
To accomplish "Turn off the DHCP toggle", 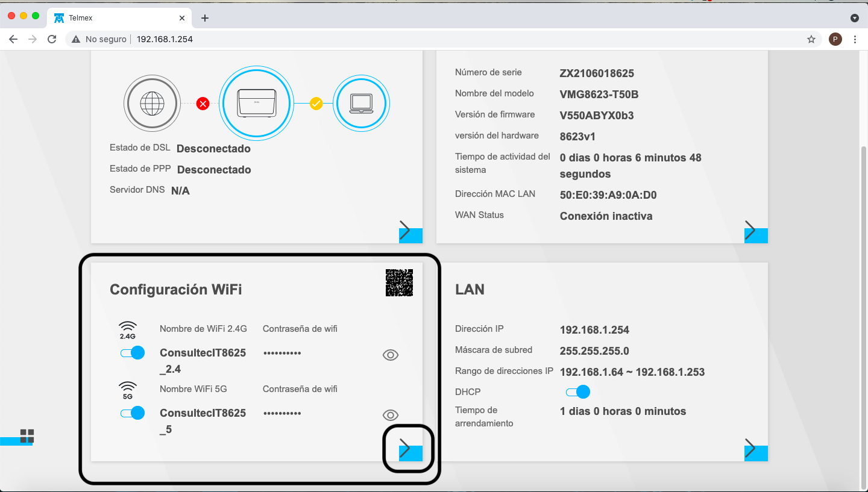I will point(577,393).
